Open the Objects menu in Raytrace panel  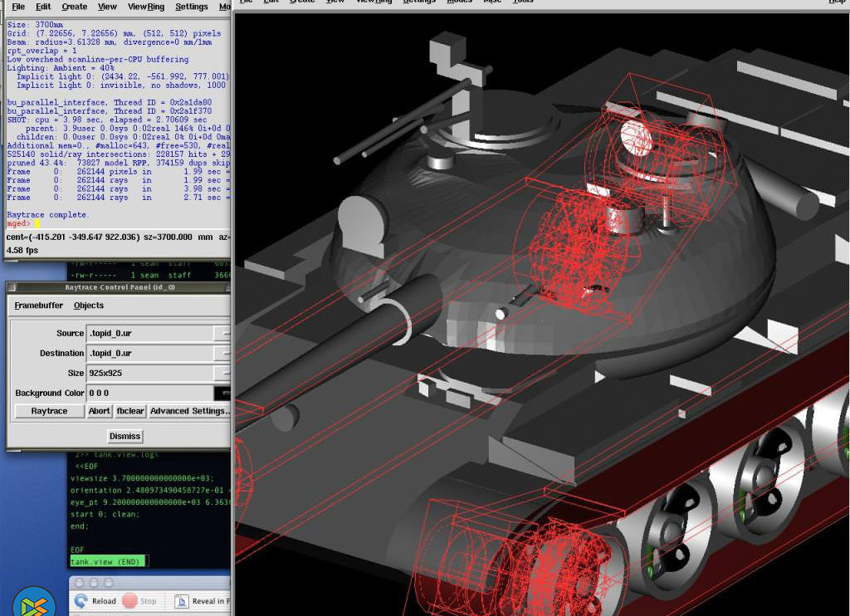tap(89, 306)
